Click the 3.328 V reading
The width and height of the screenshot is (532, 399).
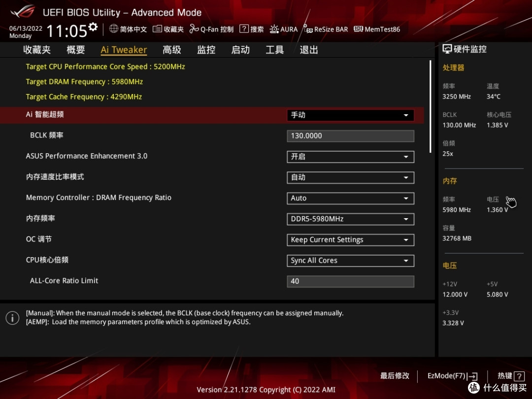(x=453, y=323)
